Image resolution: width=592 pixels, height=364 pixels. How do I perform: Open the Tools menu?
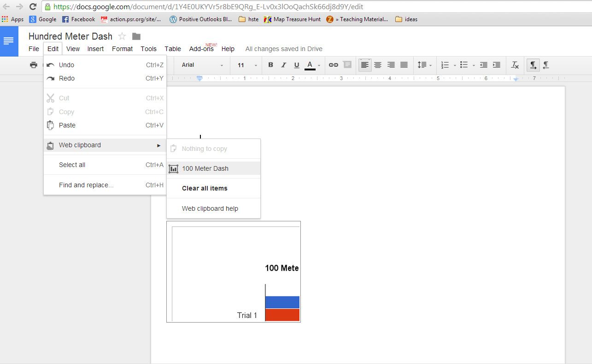[148, 49]
